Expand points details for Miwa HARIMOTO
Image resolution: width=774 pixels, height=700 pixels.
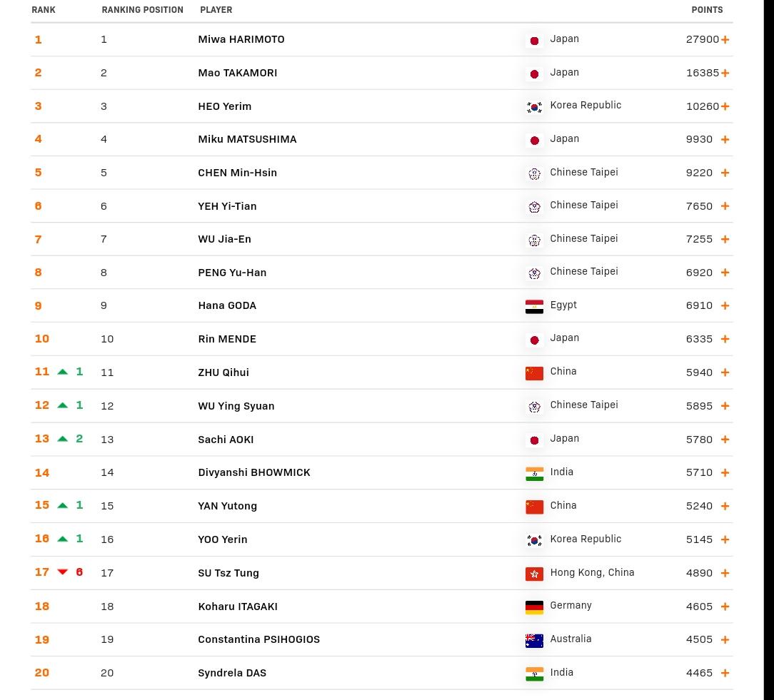[725, 40]
